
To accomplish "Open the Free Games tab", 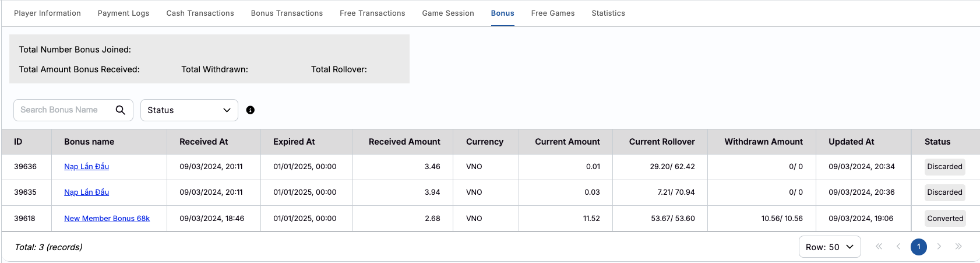I will tap(553, 13).
